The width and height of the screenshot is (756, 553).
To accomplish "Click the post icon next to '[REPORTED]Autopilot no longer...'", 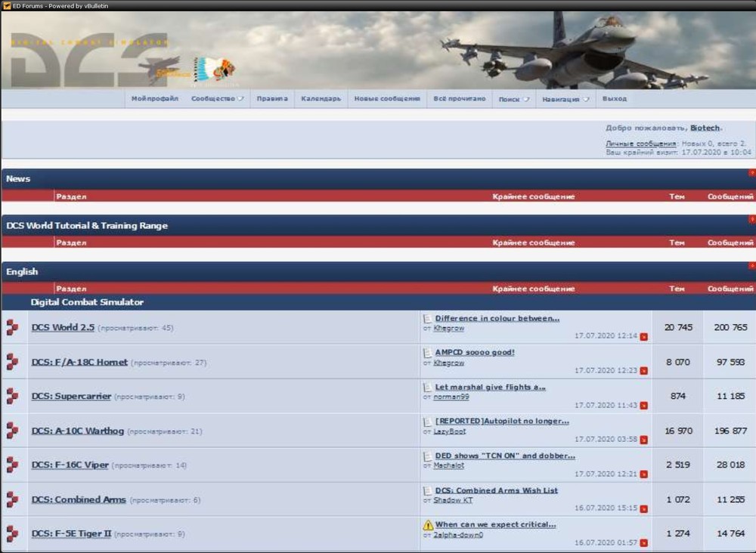I will click(x=428, y=422).
